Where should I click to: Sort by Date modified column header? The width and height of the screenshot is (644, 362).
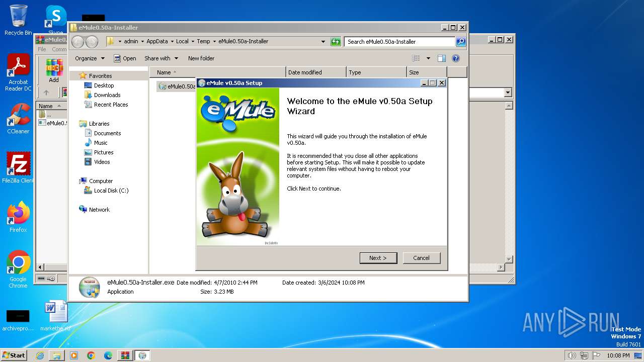point(316,72)
